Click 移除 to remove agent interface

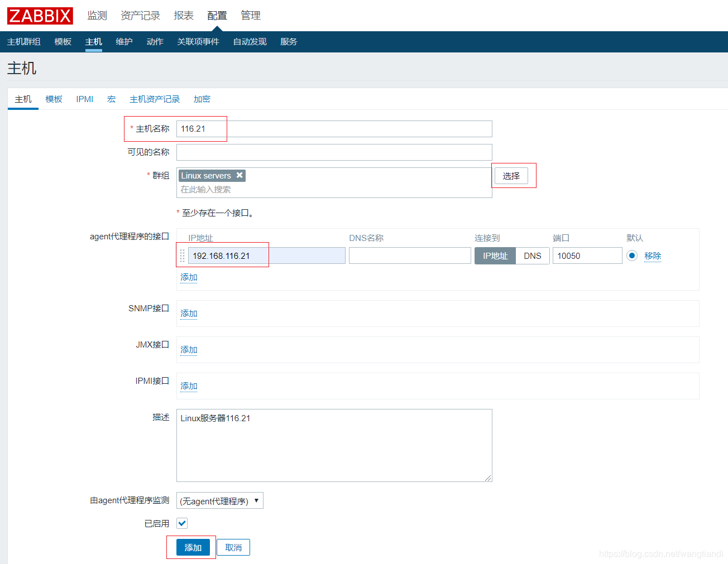coord(653,256)
